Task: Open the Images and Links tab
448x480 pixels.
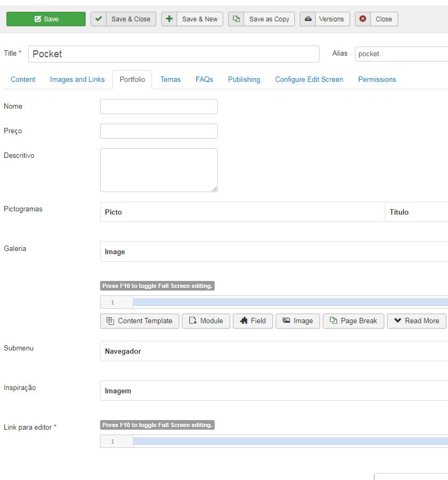Action: (x=78, y=79)
